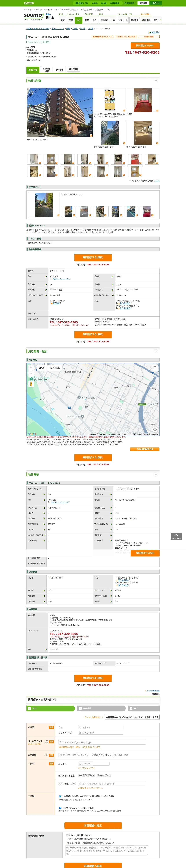
Task: Add the listing via お気に入りに追加する
Action: click(126, 37)
